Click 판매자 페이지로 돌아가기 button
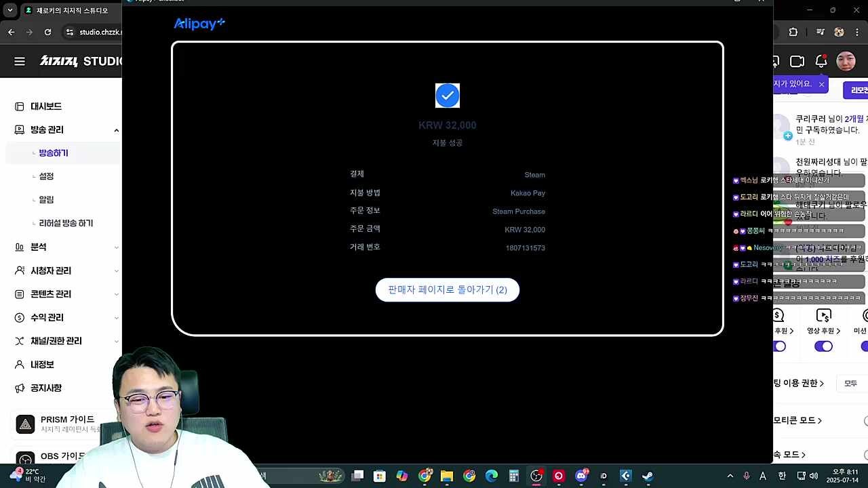Screen dimensions: 868x488 (x=448, y=290)
